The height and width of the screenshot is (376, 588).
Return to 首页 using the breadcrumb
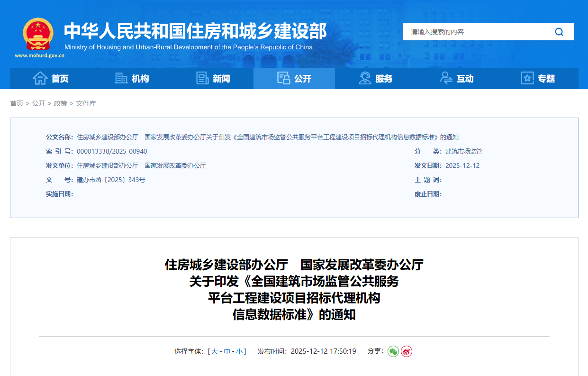17,103
